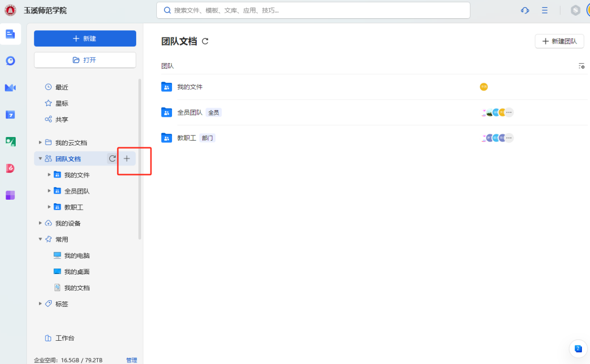Open the customer service headset icon

pyautogui.click(x=525, y=11)
